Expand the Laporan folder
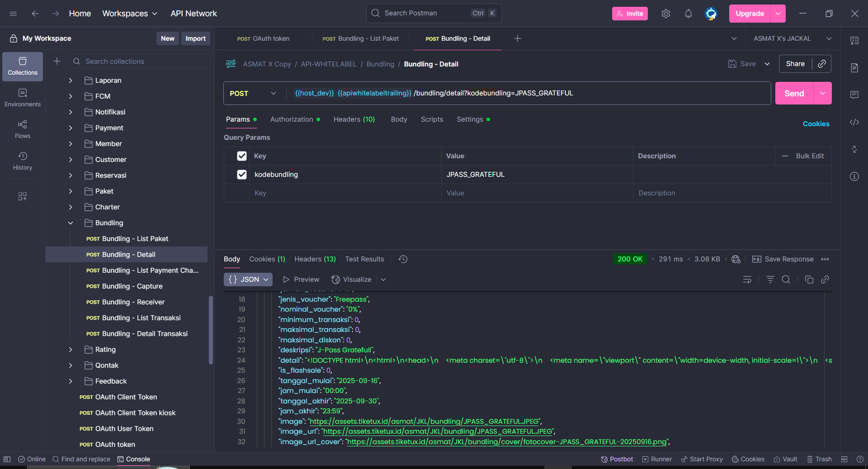This screenshot has width=868, height=469. pos(71,81)
